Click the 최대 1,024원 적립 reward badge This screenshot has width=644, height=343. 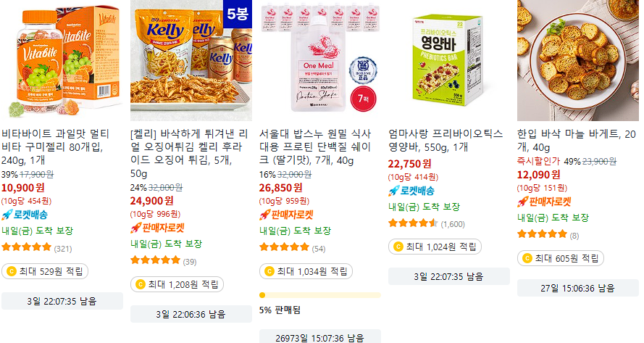click(x=435, y=247)
